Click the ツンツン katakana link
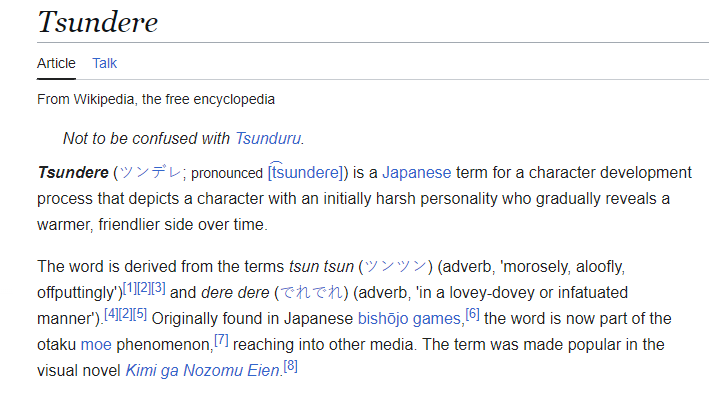The height and width of the screenshot is (415, 709). (x=396, y=267)
